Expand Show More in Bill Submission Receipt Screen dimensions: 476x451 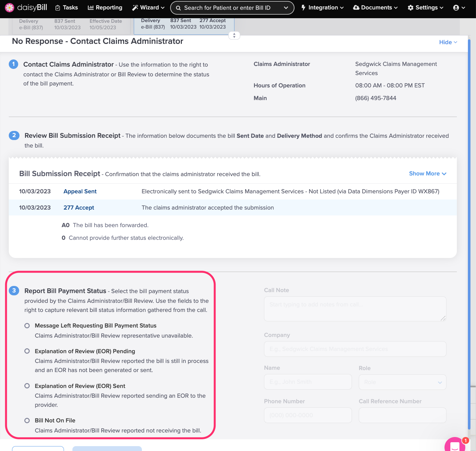(427, 174)
